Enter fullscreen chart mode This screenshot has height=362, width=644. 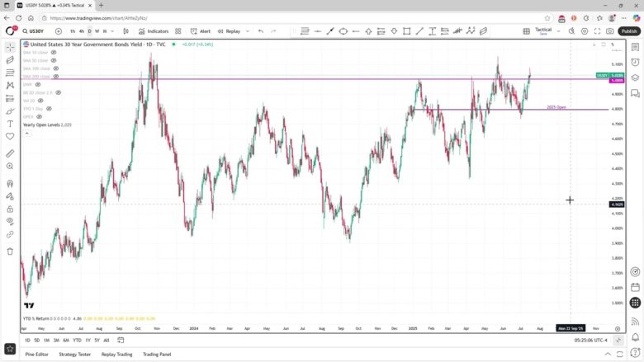coord(597,31)
